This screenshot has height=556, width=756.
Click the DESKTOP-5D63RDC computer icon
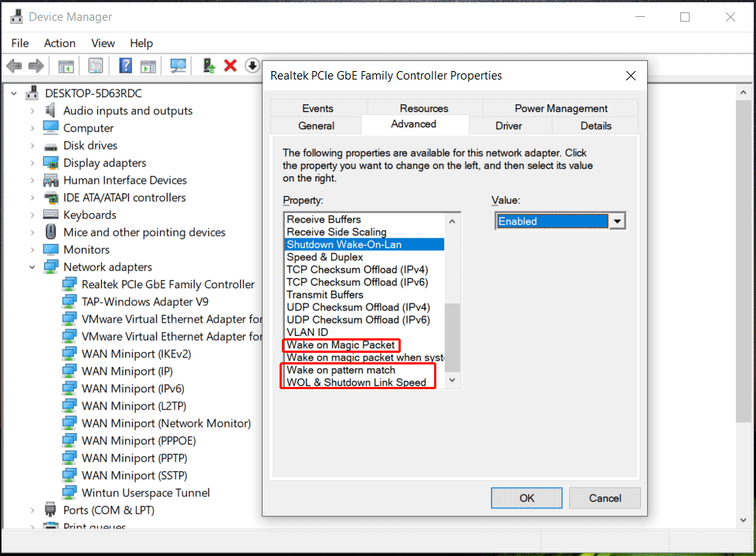click(x=32, y=93)
